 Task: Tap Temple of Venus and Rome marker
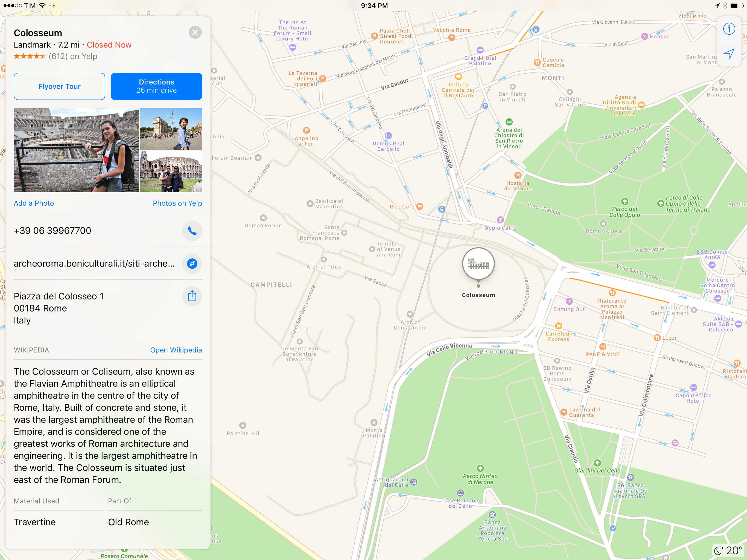(x=372, y=249)
